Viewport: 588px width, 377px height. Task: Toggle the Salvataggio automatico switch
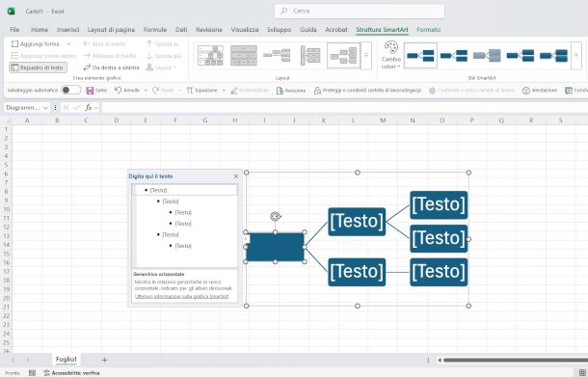coord(71,90)
